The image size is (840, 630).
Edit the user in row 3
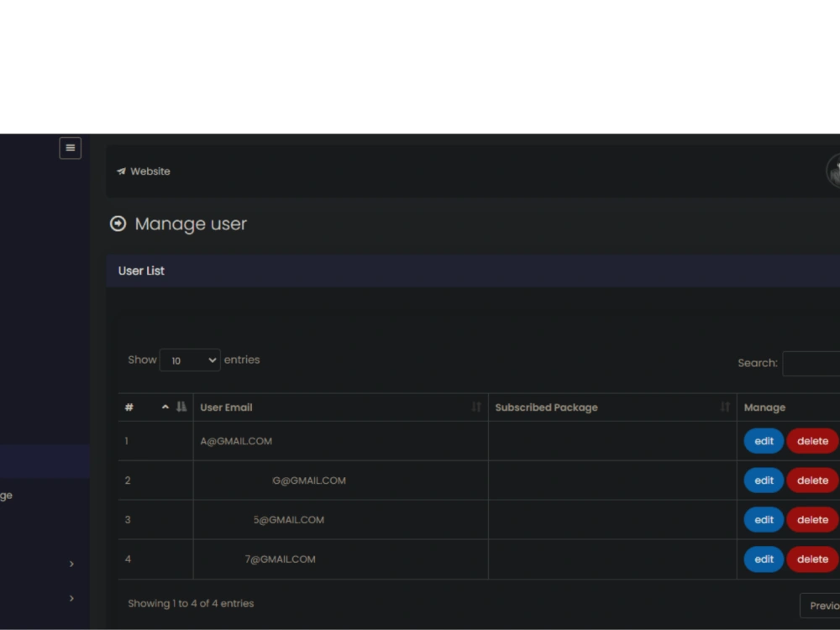(764, 520)
